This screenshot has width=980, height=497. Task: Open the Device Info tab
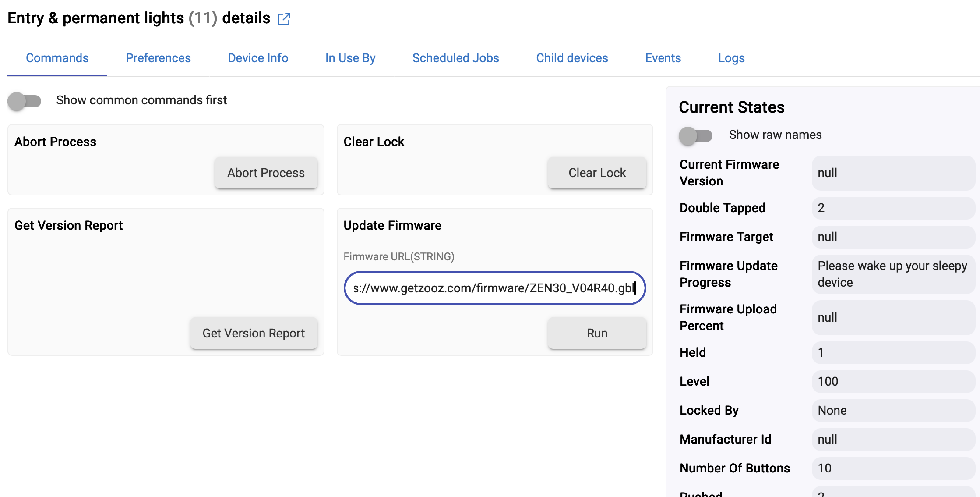pyautogui.click(x=258, y=58)
